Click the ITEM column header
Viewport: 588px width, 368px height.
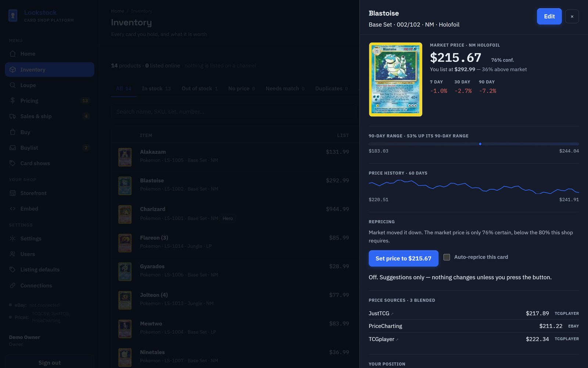point(146,135)
